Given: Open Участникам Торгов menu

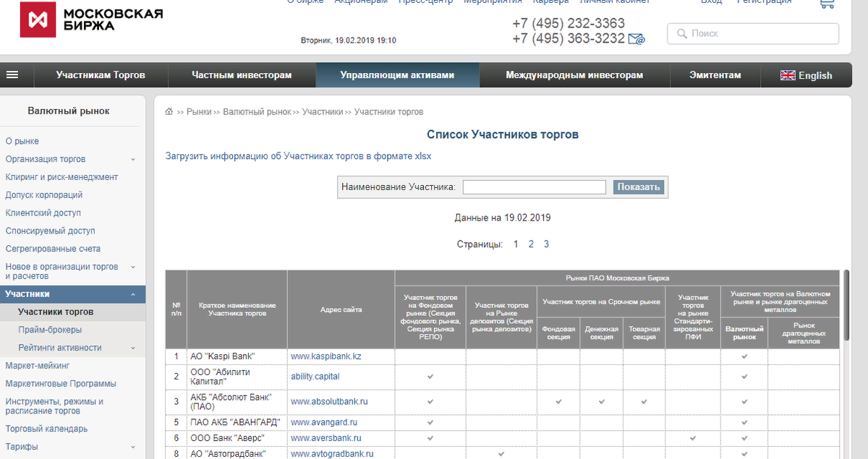Looking at the screenshot, I should pos(101,75).
